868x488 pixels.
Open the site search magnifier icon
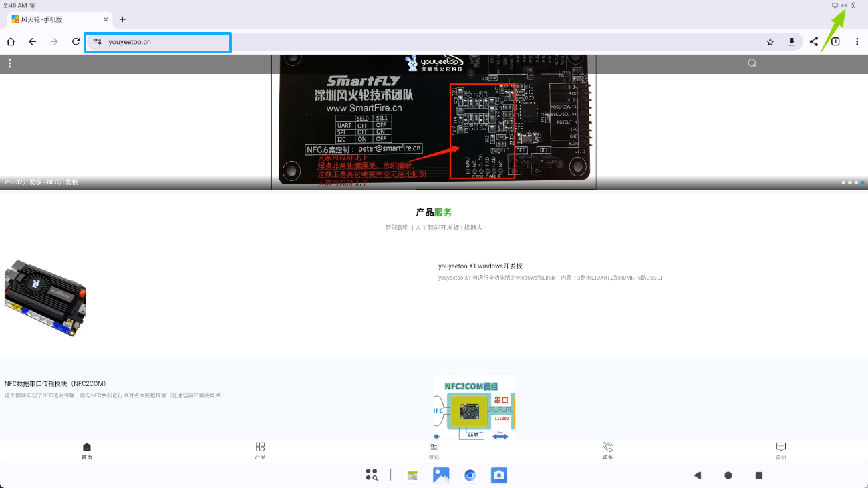(752, 63)
